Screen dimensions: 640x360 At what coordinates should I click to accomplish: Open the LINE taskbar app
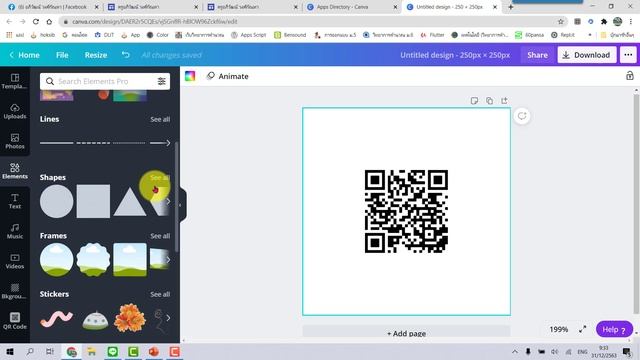113,351
